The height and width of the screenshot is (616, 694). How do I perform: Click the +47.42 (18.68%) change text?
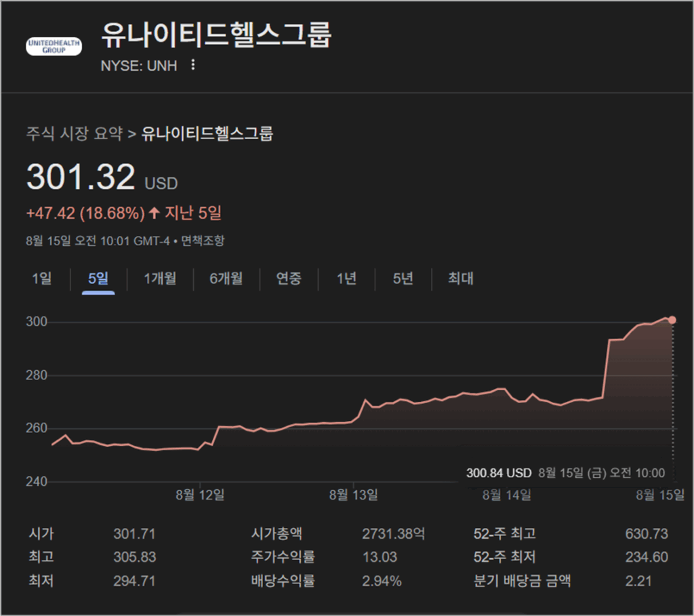click(x=85, y=213)
